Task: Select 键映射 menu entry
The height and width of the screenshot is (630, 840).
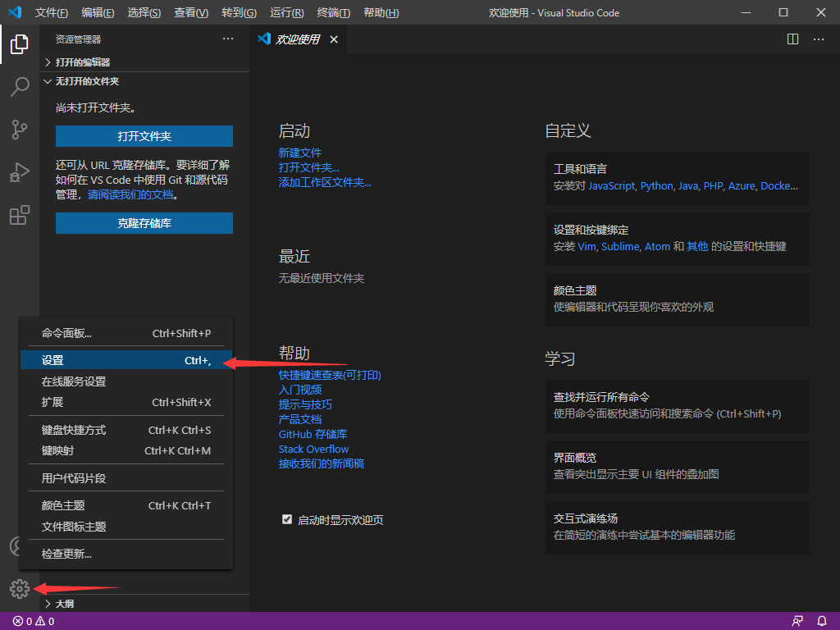Action: 126,451
